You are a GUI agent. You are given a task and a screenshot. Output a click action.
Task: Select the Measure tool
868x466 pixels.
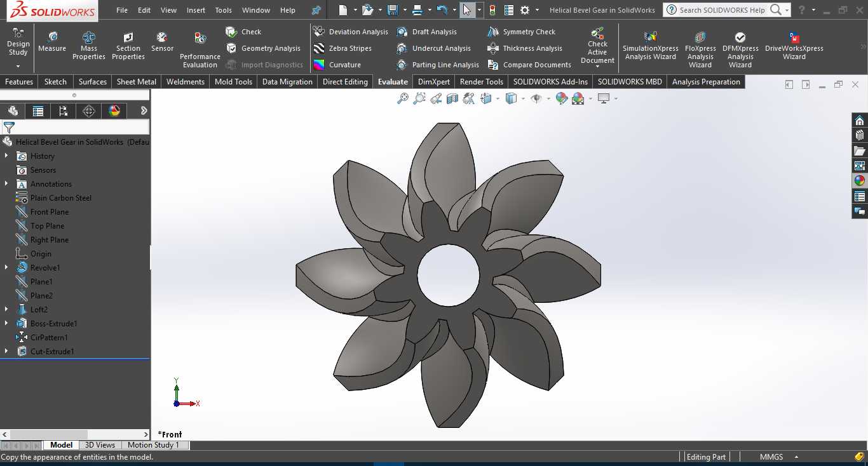point(52,42)
